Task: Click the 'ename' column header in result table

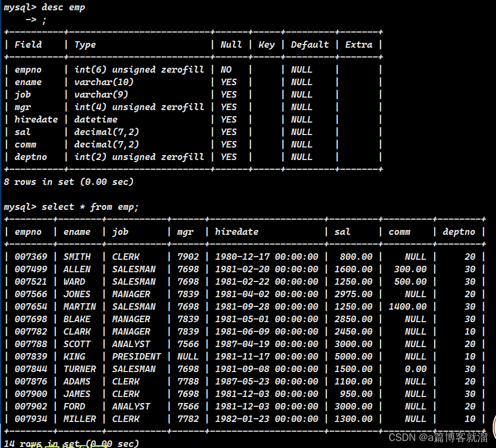Action: click(x=77, y=232)
